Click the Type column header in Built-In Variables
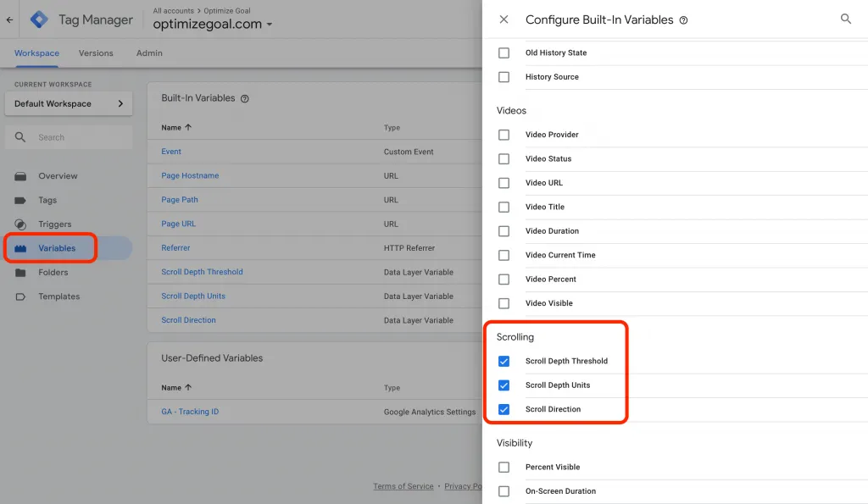 coord(392,127)
